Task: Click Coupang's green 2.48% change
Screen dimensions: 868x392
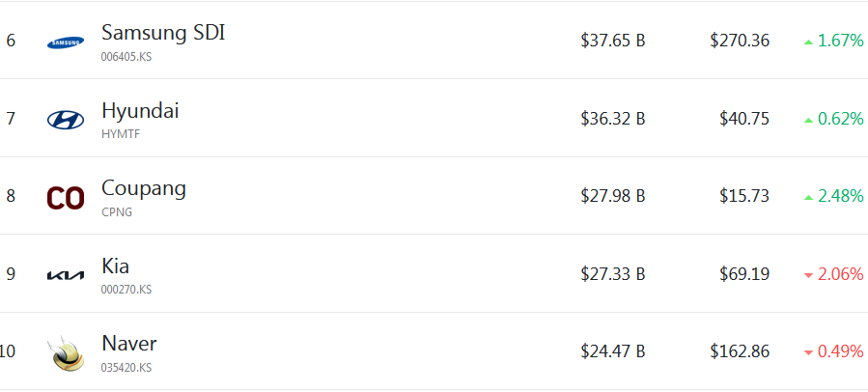Action: tap(833, 196)
